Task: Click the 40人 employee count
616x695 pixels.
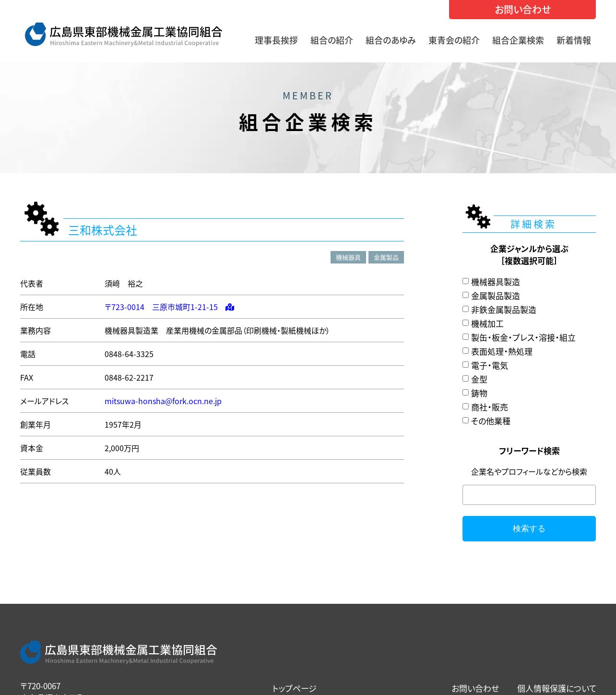Action: point(113,472)
